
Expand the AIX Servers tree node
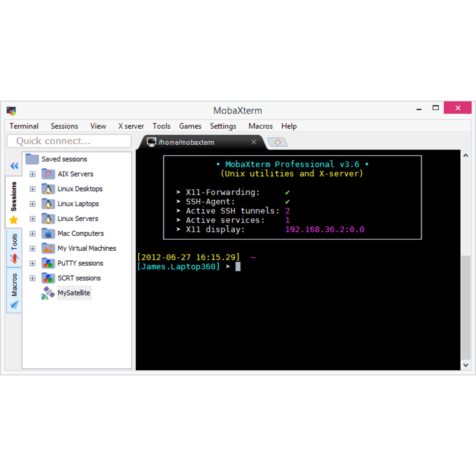click(x=33, y=174)
